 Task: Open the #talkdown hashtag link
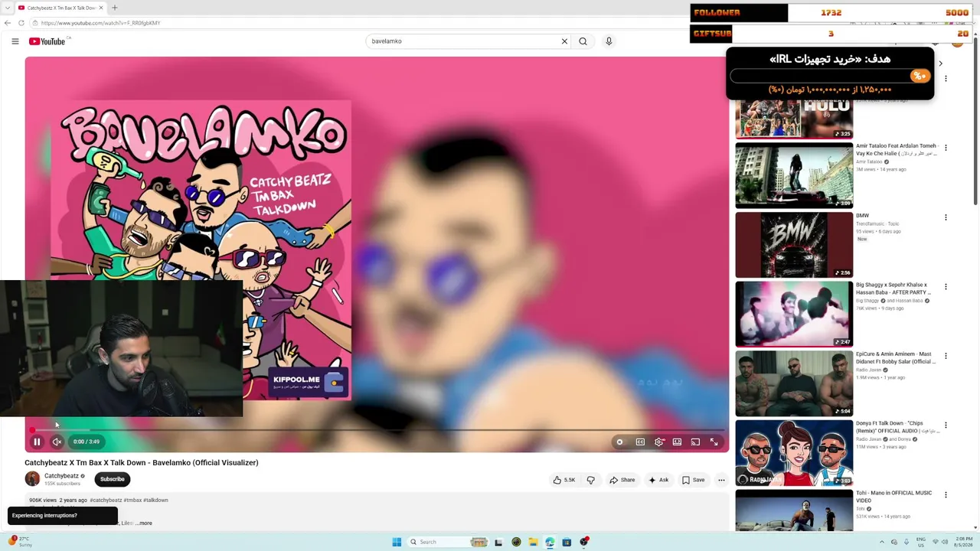(156, 500)
